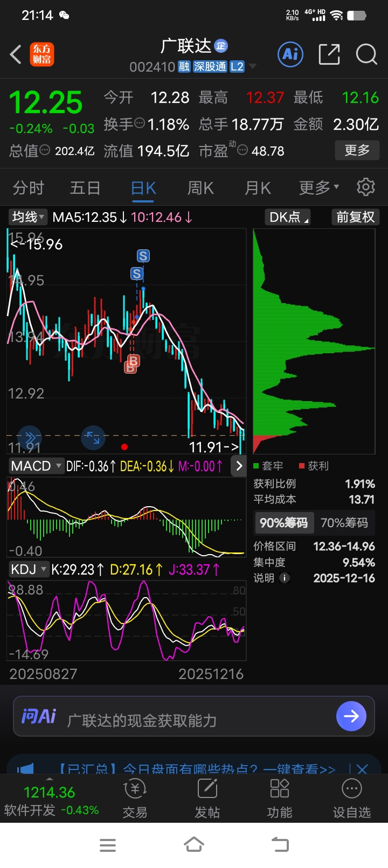Tap the announcement speaker icon

(25, 769)
